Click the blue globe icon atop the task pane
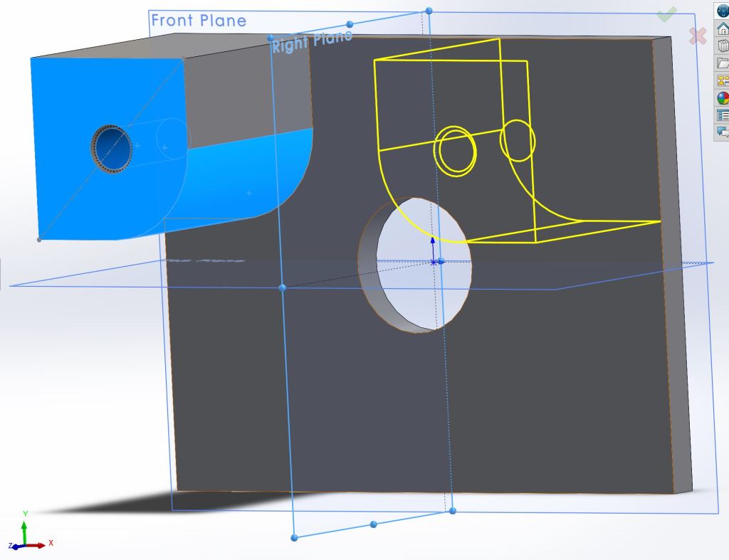 click(722, 10)
